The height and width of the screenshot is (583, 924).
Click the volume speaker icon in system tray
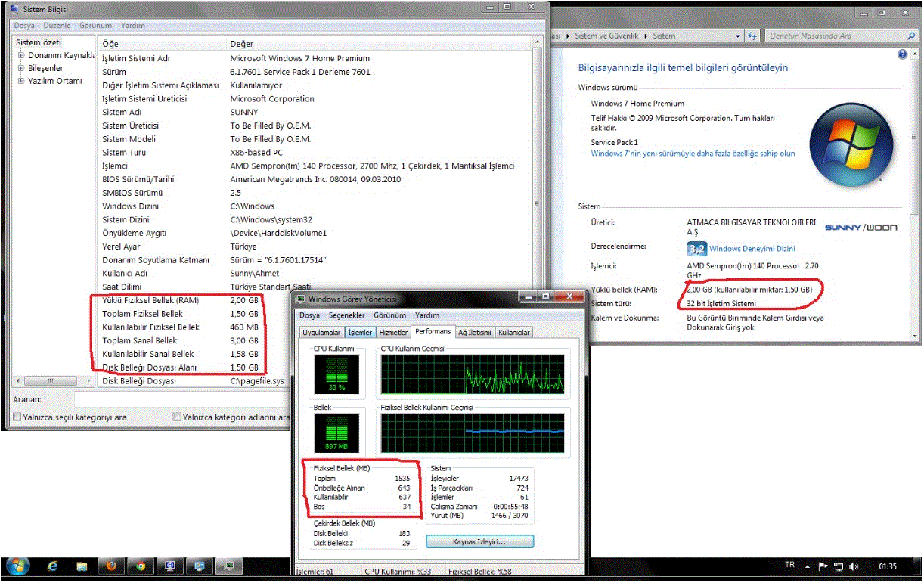[x=854, y=566]
